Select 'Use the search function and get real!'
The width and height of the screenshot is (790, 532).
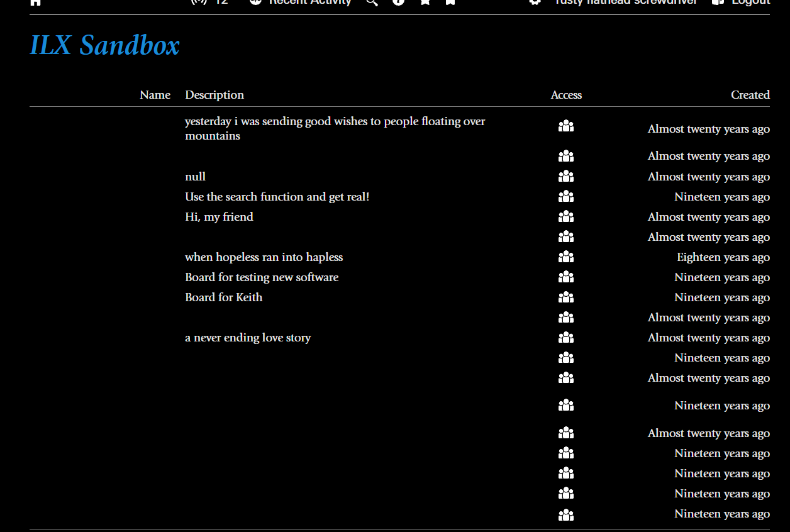click(x=277, y=197)
